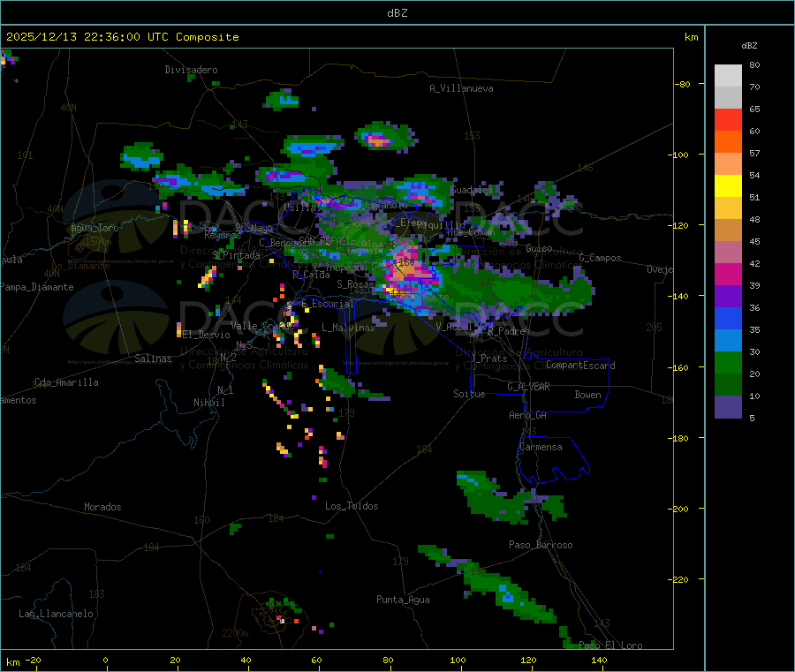Click the Pampa_Diamante location label
The width and height of the screenshot is (795, 672).
coord(37,287)
